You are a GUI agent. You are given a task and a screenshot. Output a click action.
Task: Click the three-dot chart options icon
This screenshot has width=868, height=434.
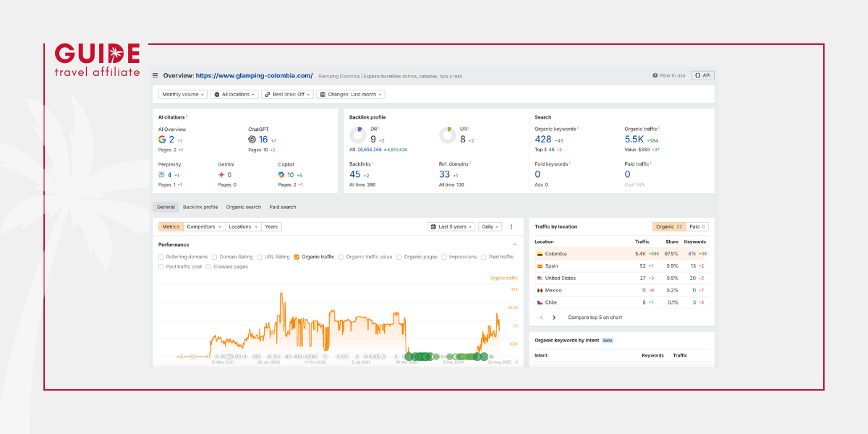click(x=511, y=226)
